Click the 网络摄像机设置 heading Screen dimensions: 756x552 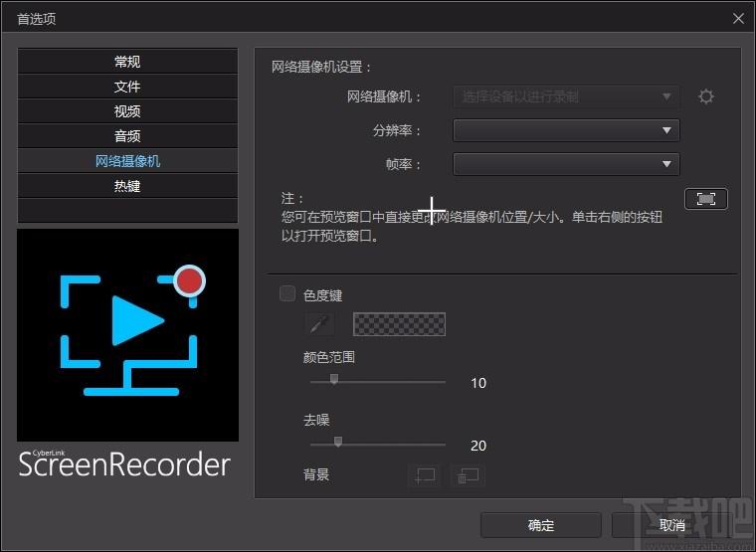pos(321,67)
